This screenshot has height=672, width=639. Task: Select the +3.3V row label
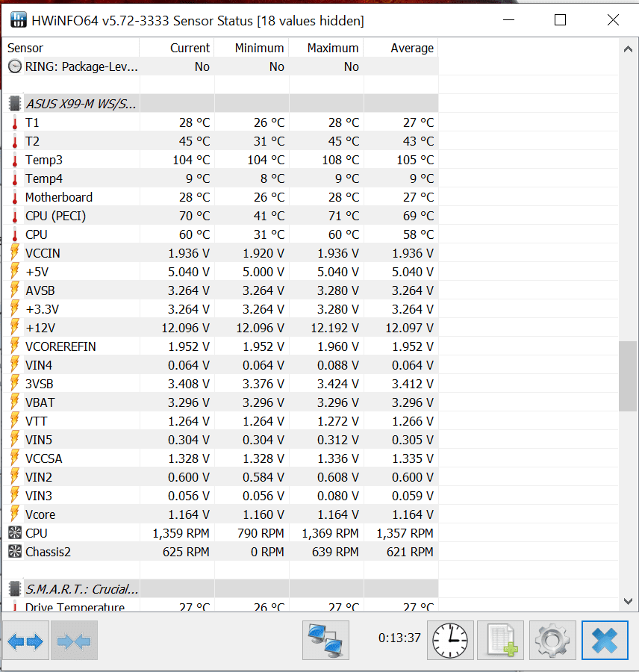click(x=42, y=309)
